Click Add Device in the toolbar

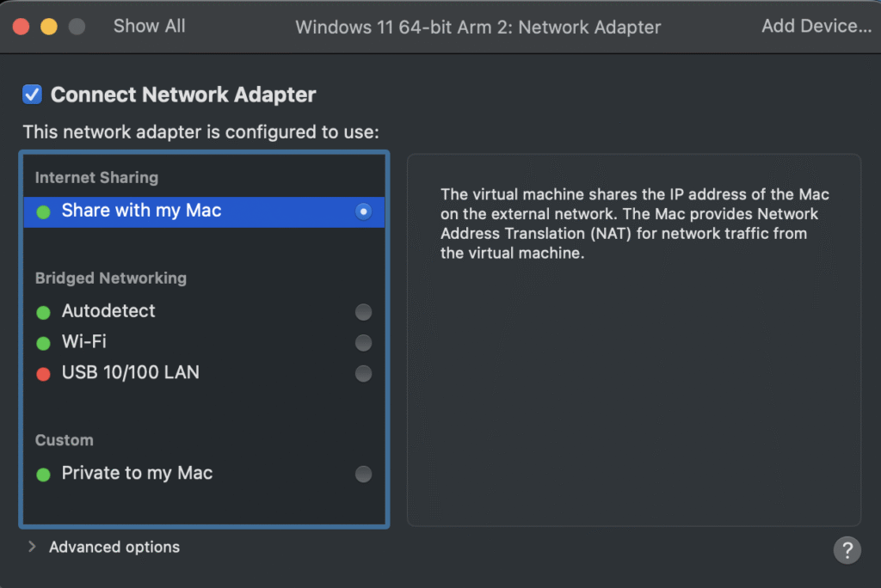[x=816, y=26]
